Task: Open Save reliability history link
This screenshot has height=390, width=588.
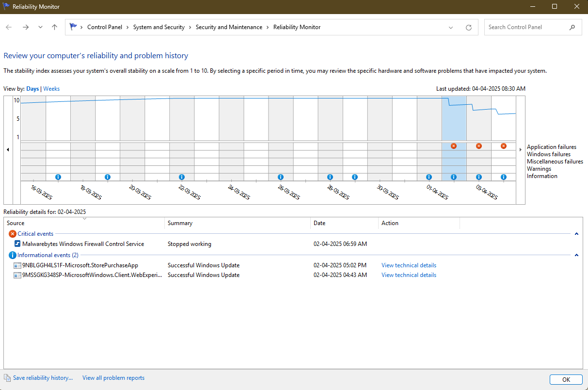Action: click(x=43, y=378)
